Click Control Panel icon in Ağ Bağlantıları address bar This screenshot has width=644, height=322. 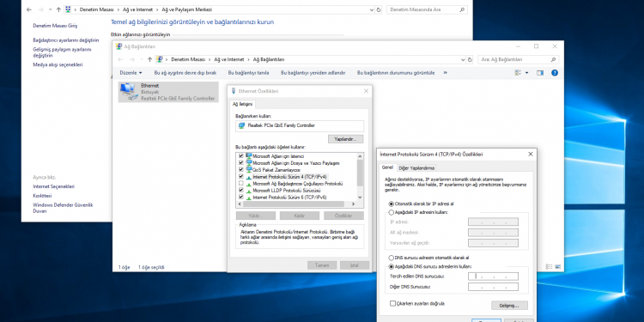[160, 59]
